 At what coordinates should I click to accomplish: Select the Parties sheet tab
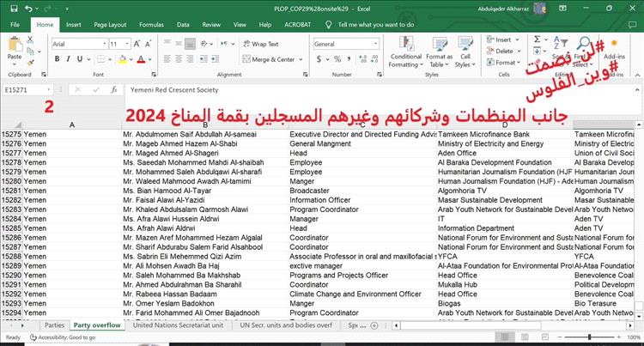tap(55, 325)
